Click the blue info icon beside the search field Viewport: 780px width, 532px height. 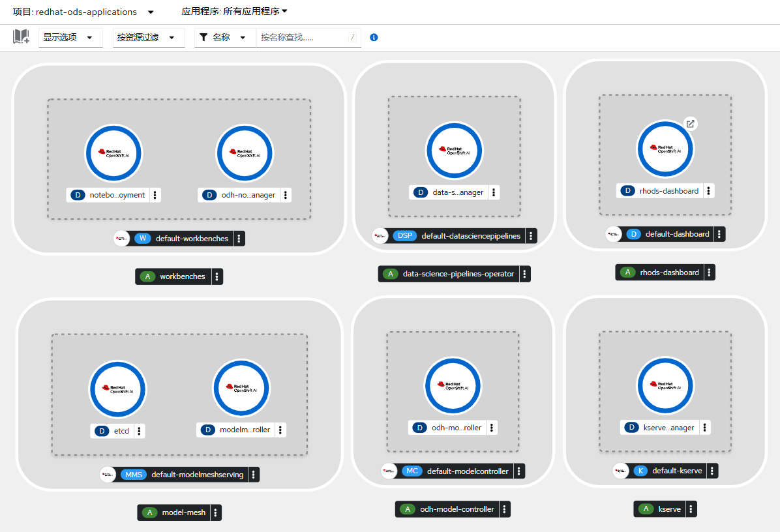click(374, 37)
